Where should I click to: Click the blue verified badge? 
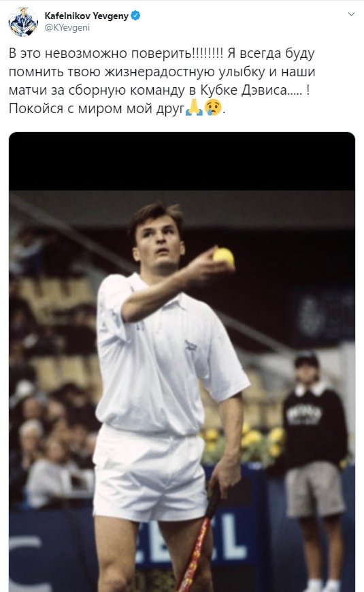(135, 16)
